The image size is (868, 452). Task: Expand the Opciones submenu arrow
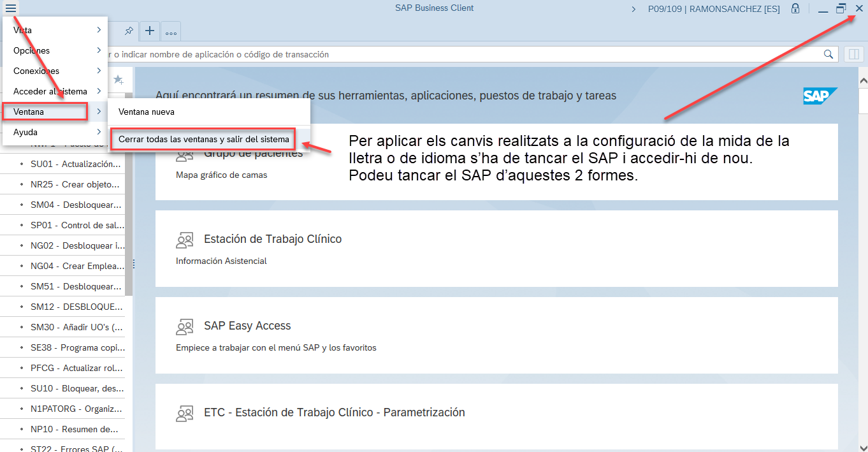pyautogui.click(x=99, y=50)
